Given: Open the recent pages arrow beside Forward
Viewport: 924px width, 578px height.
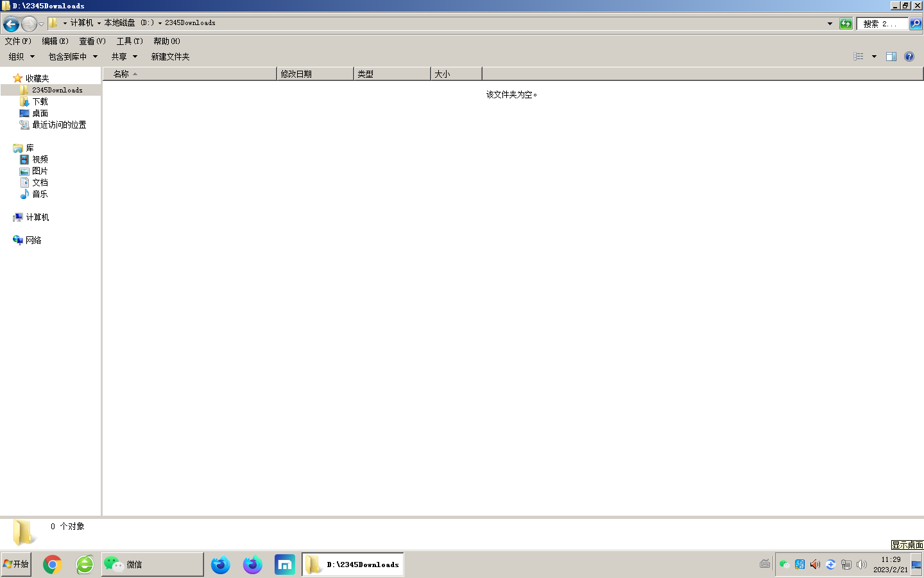Looking at the screenshot, I should pos(42,24).
